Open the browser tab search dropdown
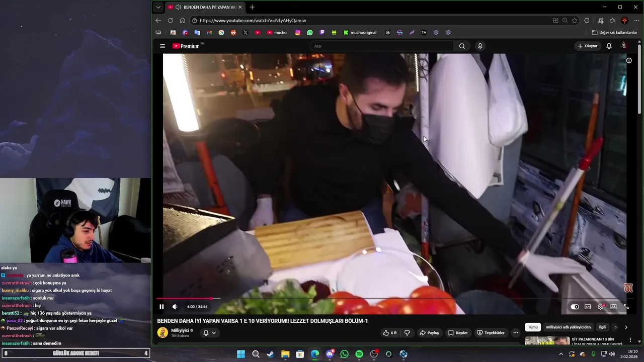 pyautogui.click(x=158, y=7)
